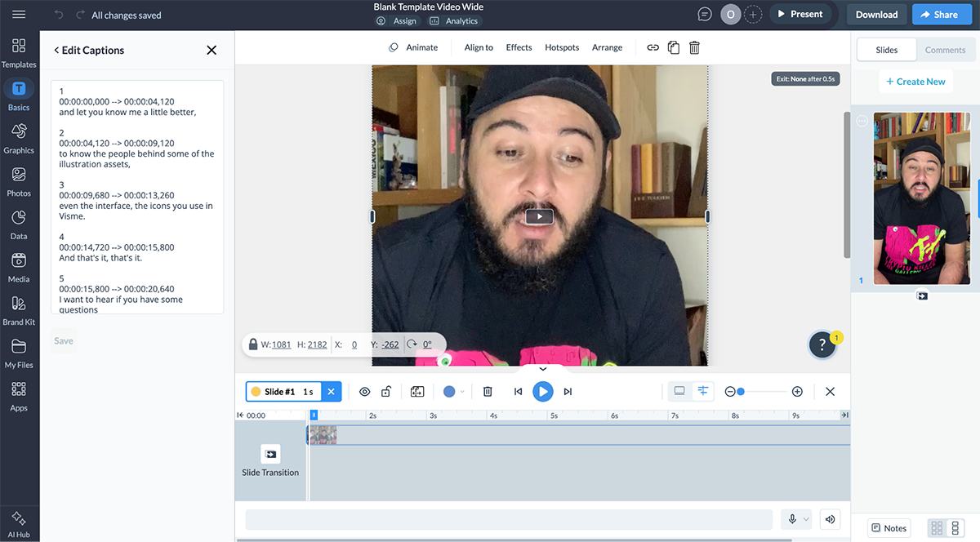980x542 pixels.
Task: Switch to the Comments tab
Action: point(945,49)
